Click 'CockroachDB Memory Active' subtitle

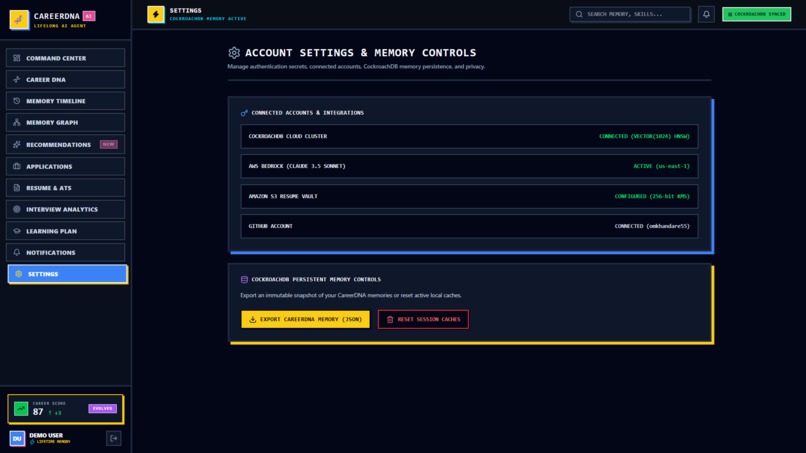click(208, 19)
